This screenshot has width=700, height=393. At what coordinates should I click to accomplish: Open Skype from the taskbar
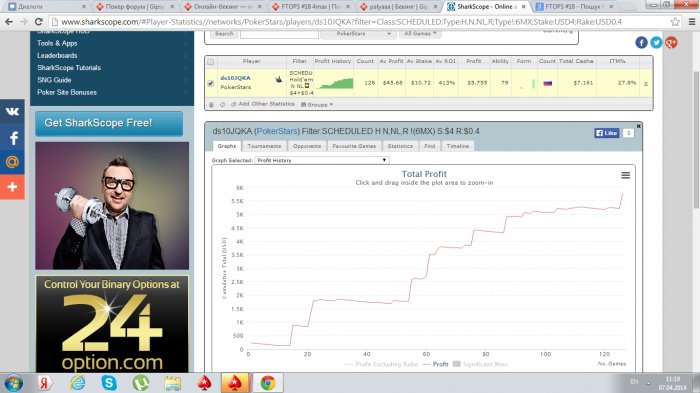click(109, 383)
